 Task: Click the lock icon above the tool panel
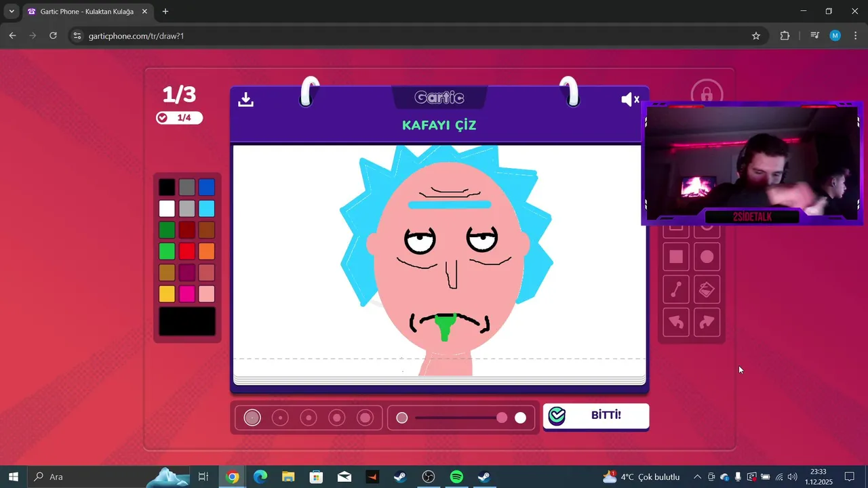tap(707, 93)
